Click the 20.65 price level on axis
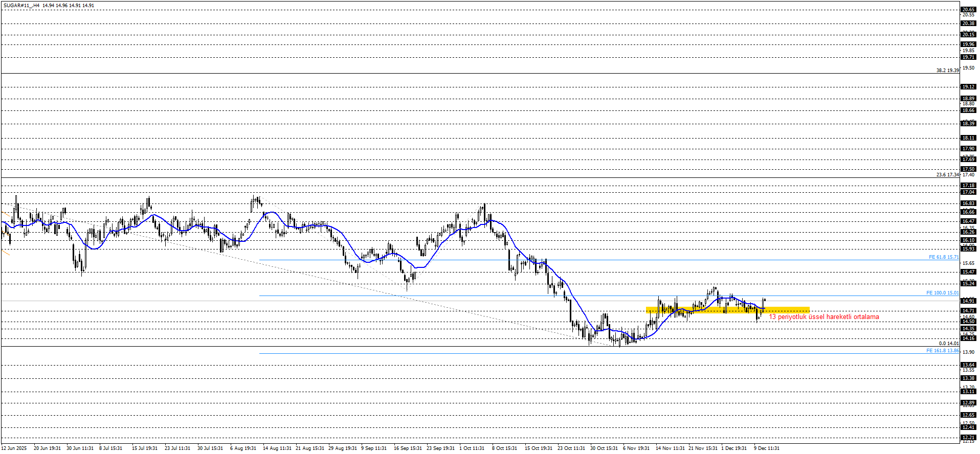The height and width of the screenshot is (454, 980). click(968, 10)
